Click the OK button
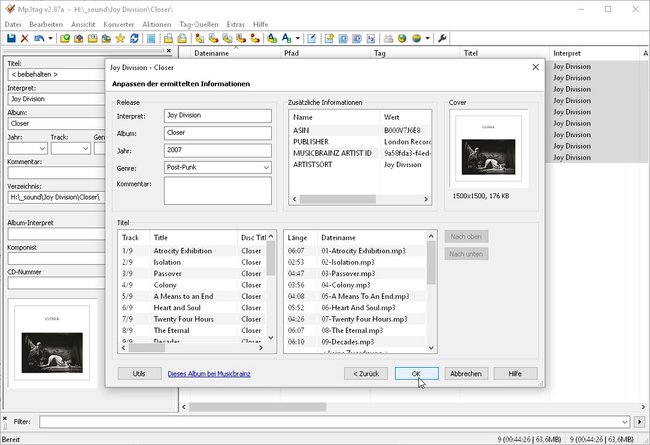The width and height of the screenshot is (650, 445). pos(417,374)
